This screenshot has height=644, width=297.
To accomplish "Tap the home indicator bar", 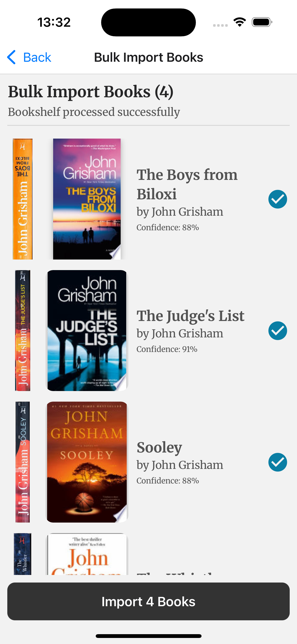I will [148, 636].
